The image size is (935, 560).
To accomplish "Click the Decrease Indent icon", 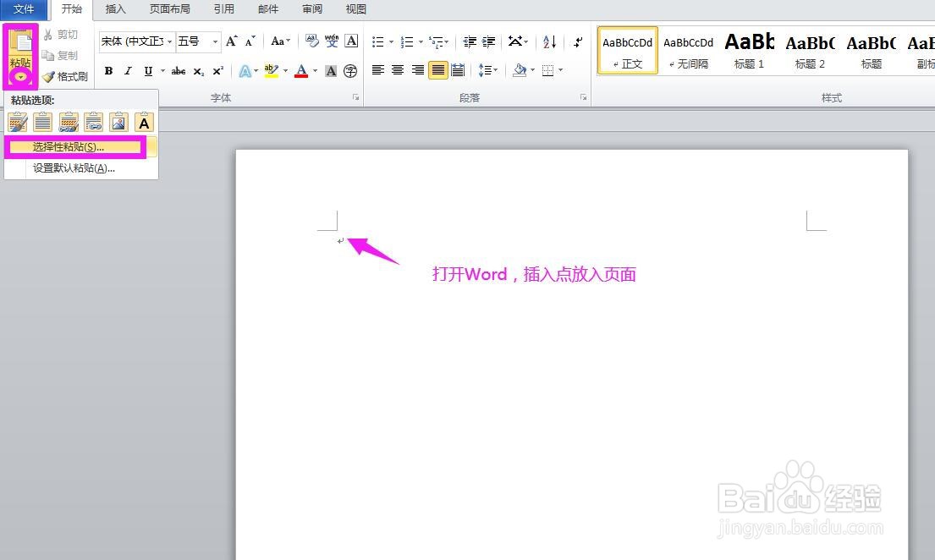I will (470, 41).
